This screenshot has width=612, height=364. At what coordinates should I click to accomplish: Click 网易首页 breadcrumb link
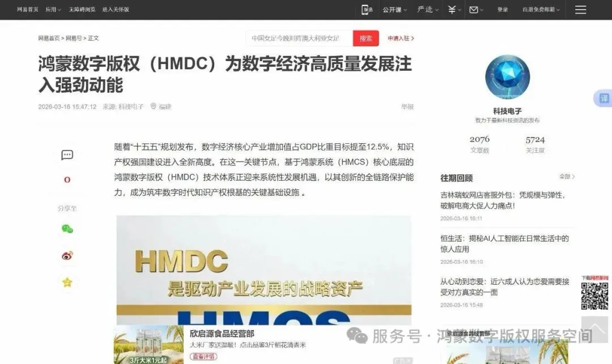coord(49,38)
